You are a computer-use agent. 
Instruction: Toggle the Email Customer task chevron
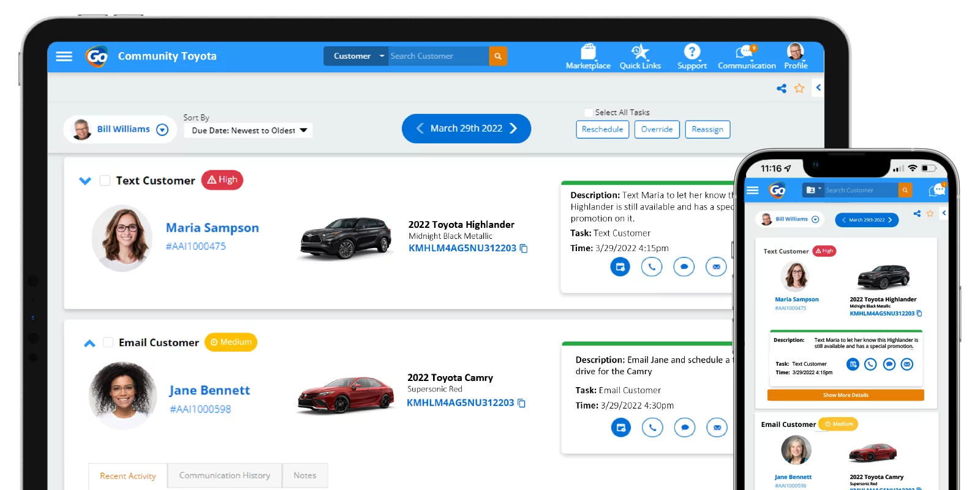coord(89,343)
